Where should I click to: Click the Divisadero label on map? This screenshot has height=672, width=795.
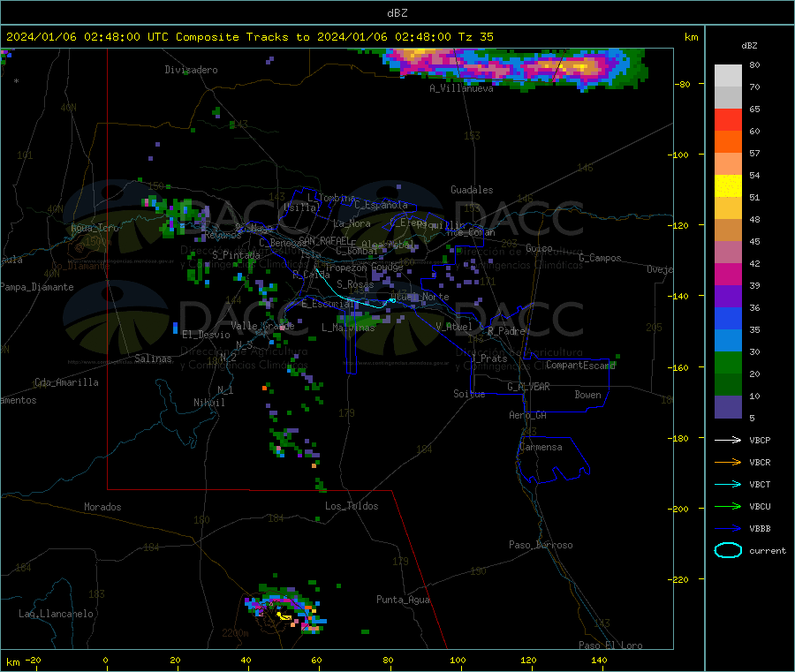(x=191, y=70)
